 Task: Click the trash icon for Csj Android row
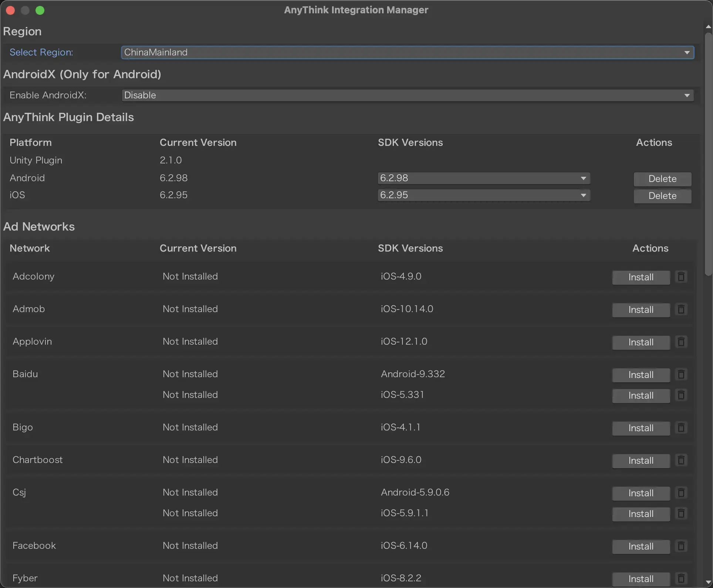click(x=681, y=492)
